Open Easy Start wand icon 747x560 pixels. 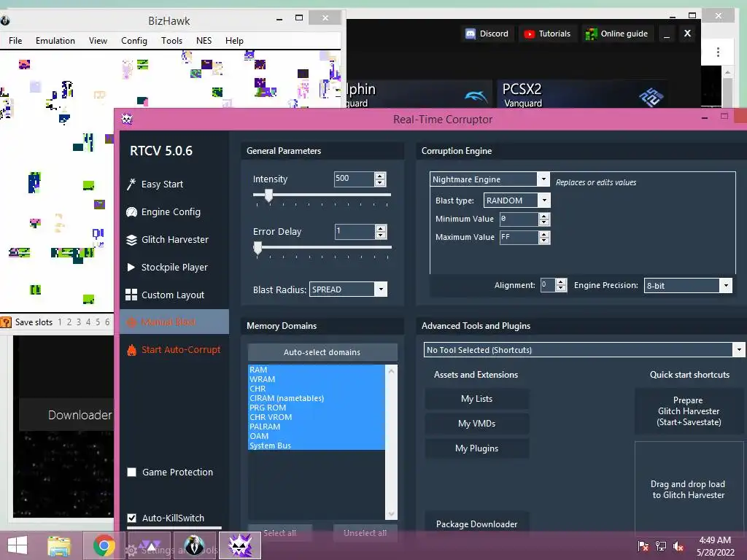[131, 184]
